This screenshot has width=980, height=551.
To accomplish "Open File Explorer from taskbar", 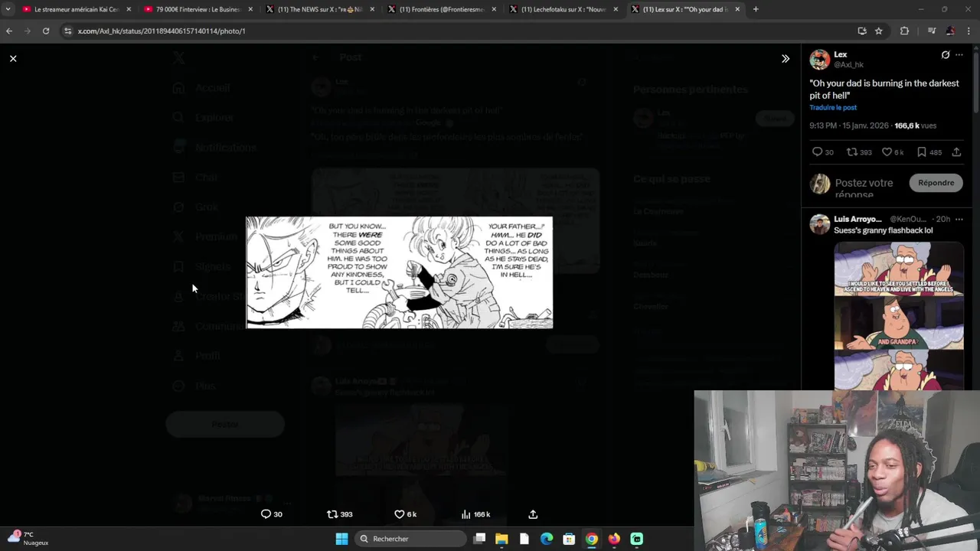I will click(501, 539).
